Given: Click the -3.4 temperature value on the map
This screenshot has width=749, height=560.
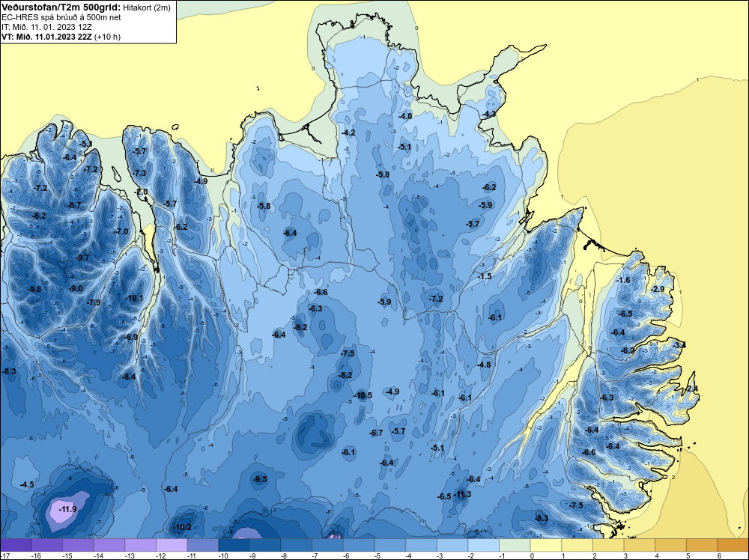Looking at the screenshot, I should click(679, 344).
